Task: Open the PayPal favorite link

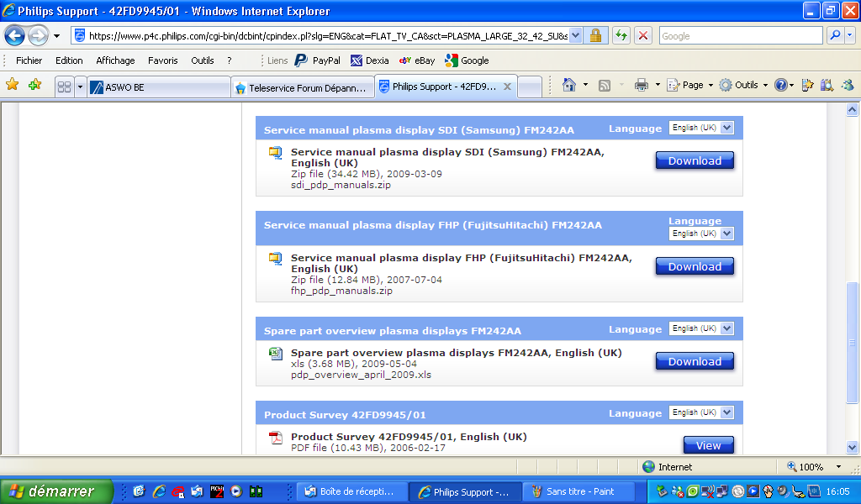Action: coord(318,60)
